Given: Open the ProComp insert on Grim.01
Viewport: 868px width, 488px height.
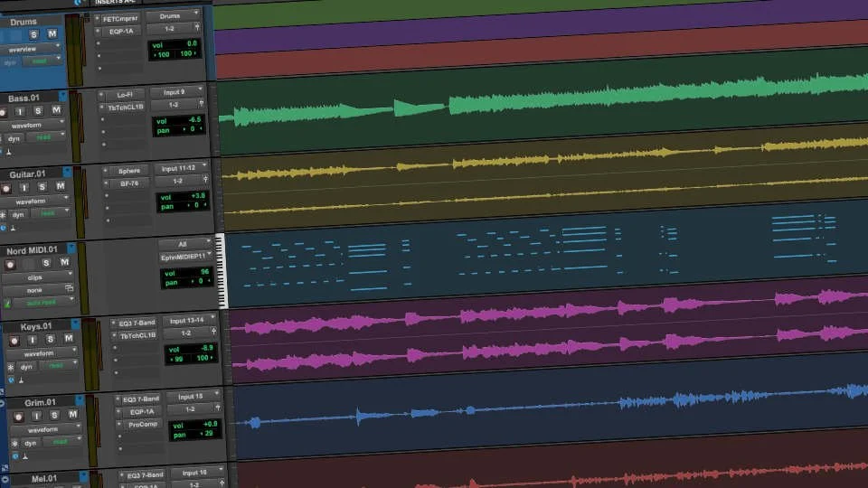Looking at the screenshot, I should point(140,425).
